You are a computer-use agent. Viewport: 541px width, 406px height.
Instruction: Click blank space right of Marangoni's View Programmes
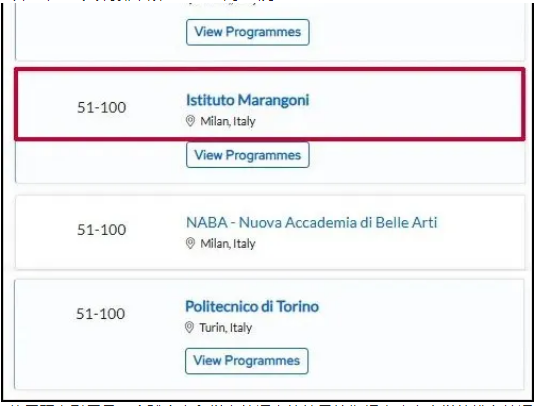[x=414, y=160]
